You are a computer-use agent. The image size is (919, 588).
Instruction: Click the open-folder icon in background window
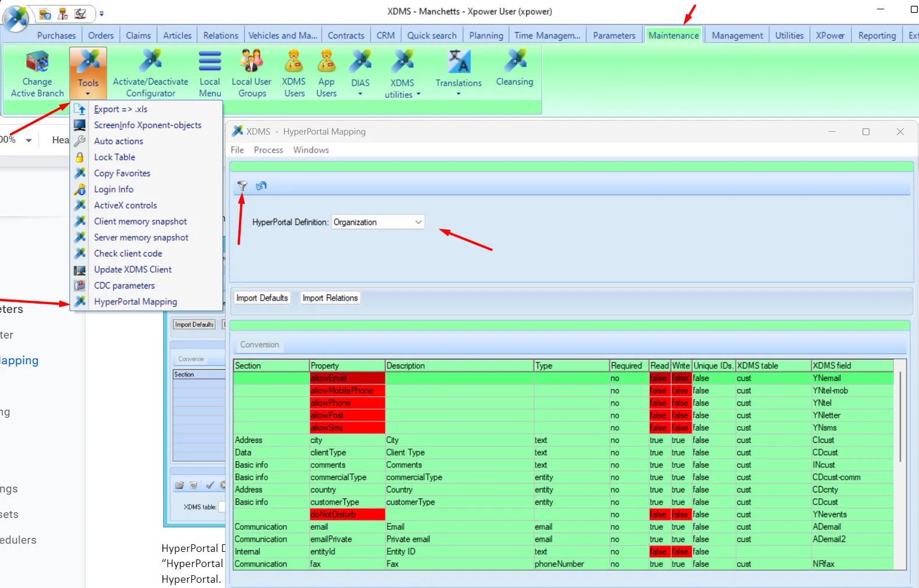[x=179, y=485]
